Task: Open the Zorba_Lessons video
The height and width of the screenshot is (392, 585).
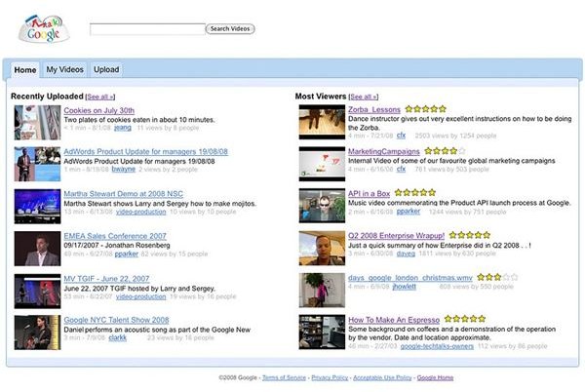Action: point(374,109)
